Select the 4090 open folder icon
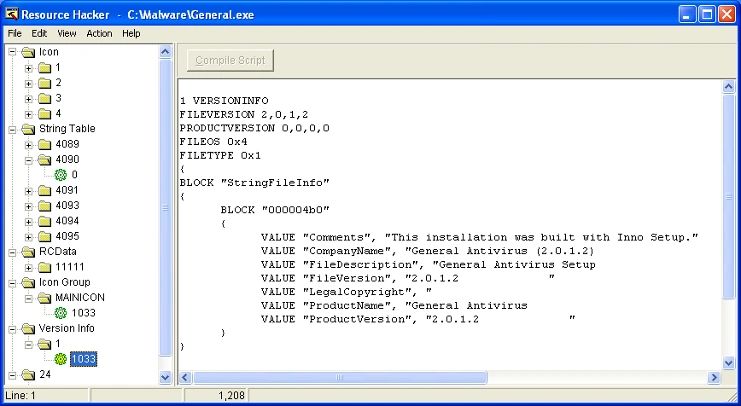 click(x=44, y=160)
